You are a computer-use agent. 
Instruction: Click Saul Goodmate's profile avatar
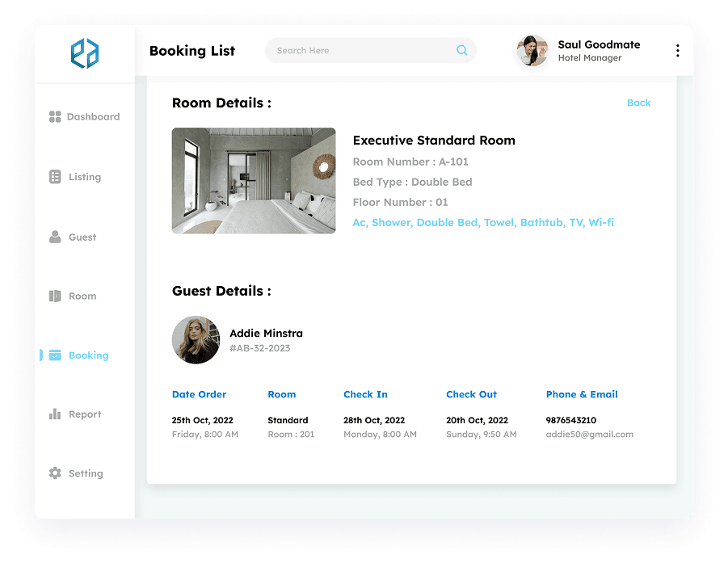tap(532, 50)
